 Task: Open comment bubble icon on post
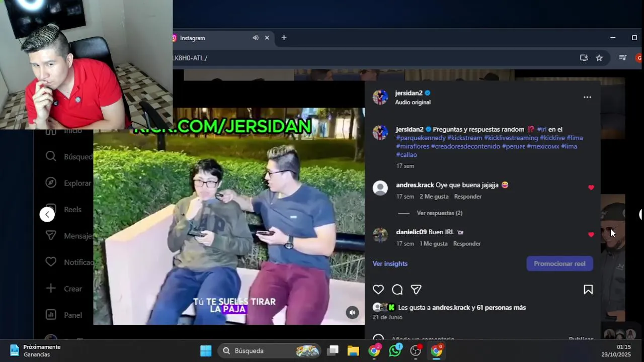point(397,290)
